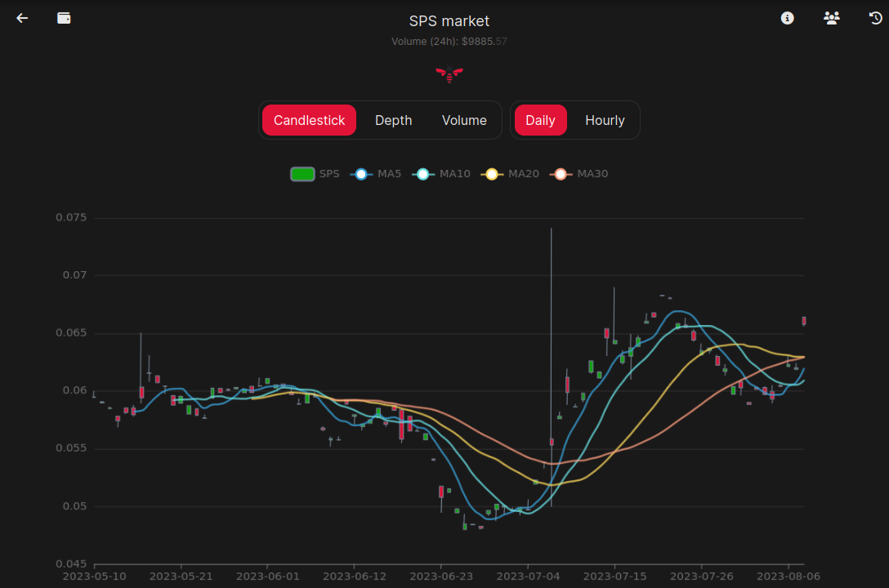Click the 2023-07-26 date axis label
Viewport: 889px width, 588px height.
click(x=701, y=576)
